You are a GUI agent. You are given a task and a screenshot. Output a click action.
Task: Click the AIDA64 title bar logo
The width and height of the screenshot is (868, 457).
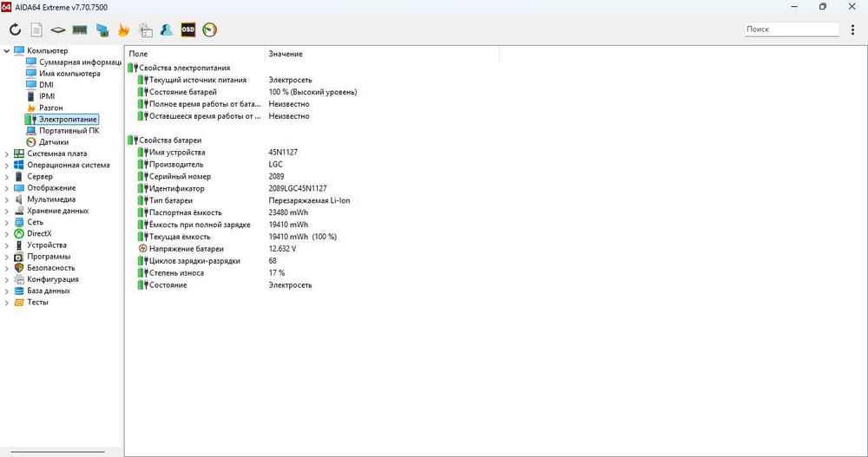(x=6, y=7)
